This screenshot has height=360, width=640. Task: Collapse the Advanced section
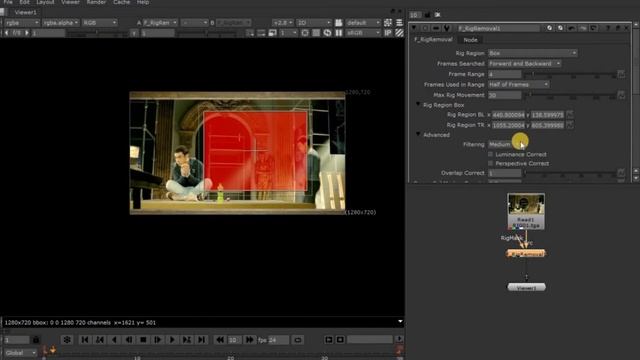418,134
